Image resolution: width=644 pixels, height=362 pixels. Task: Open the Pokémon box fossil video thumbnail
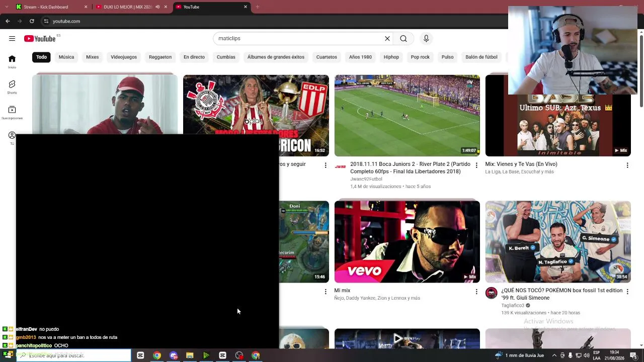(558, 242)
